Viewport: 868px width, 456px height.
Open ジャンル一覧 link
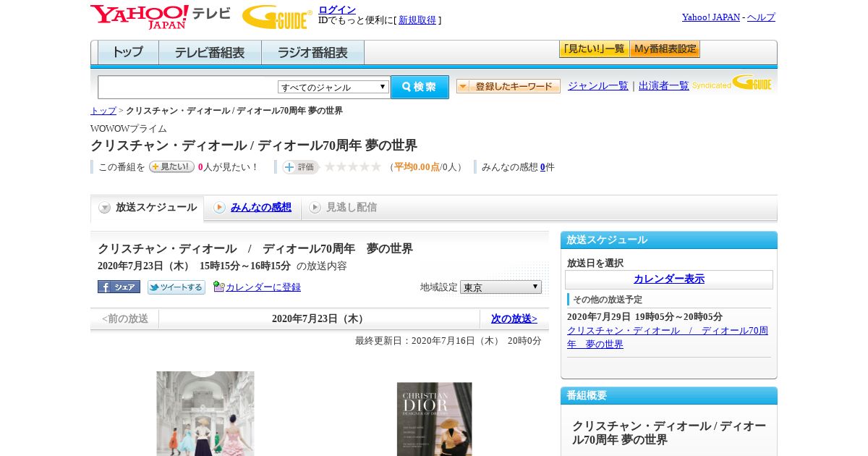(x=598, y=85)
